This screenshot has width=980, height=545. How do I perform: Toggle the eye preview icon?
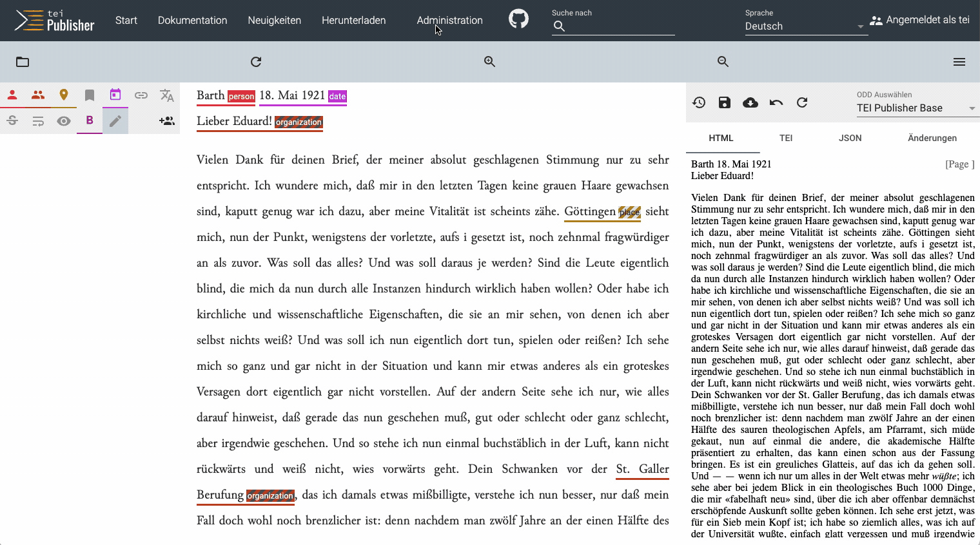click(64, 121)
